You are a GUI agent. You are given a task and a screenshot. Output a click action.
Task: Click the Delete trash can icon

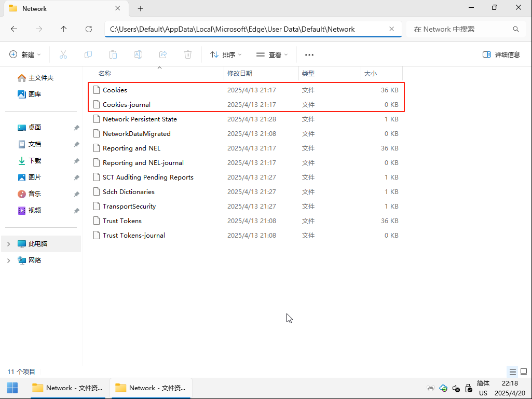(x=188, y=54)
